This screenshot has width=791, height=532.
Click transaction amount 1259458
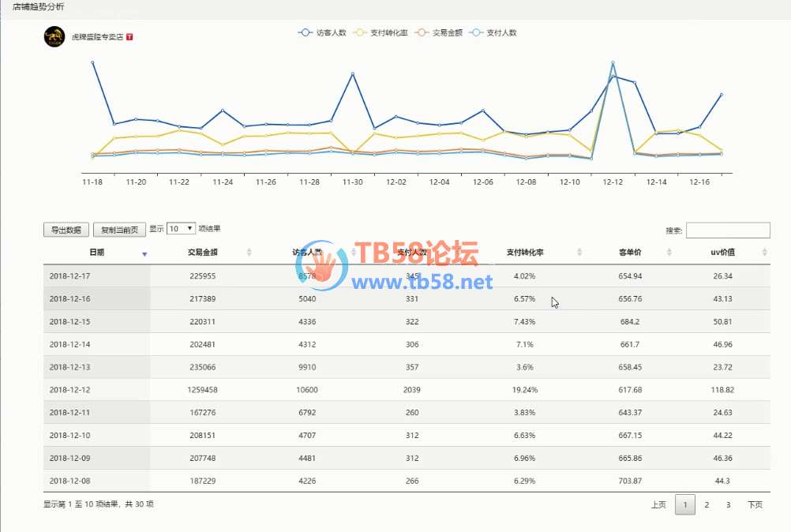202,390
